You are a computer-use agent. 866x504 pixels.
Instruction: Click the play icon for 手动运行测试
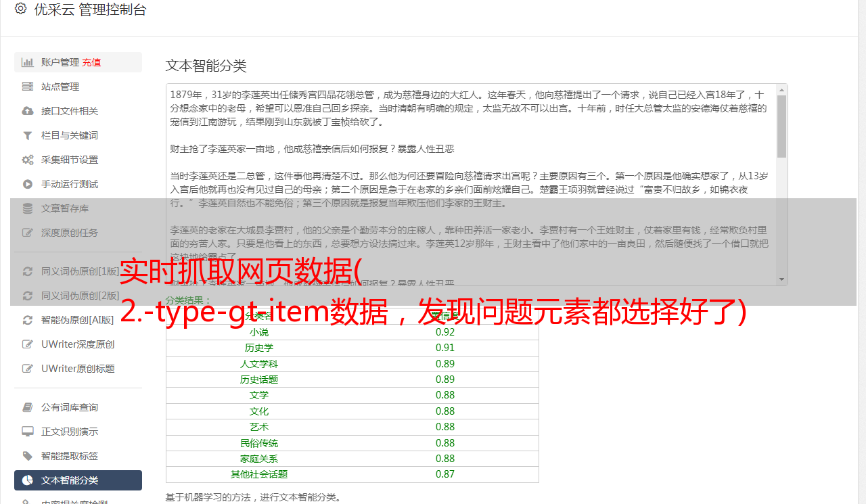click(x=28, y=184)
